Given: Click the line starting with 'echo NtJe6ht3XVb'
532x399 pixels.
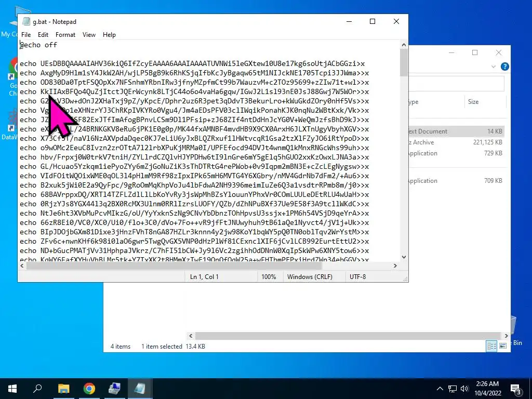Looking at the screenshot, I should point(194,213).
